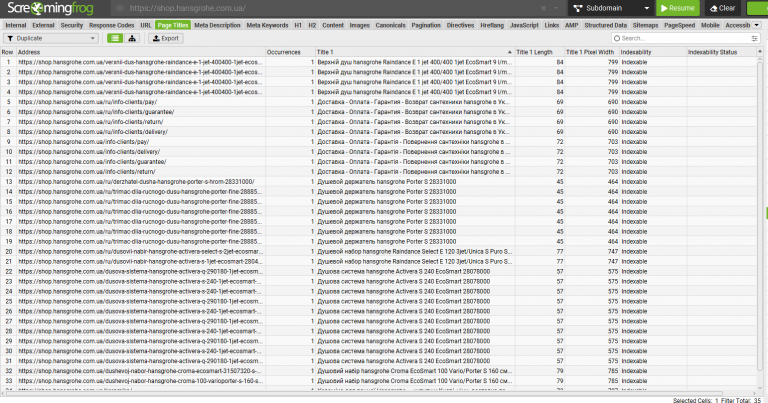Open the Canonicals tab
This screenshot has height=403, width=768.
click(390, 25)
